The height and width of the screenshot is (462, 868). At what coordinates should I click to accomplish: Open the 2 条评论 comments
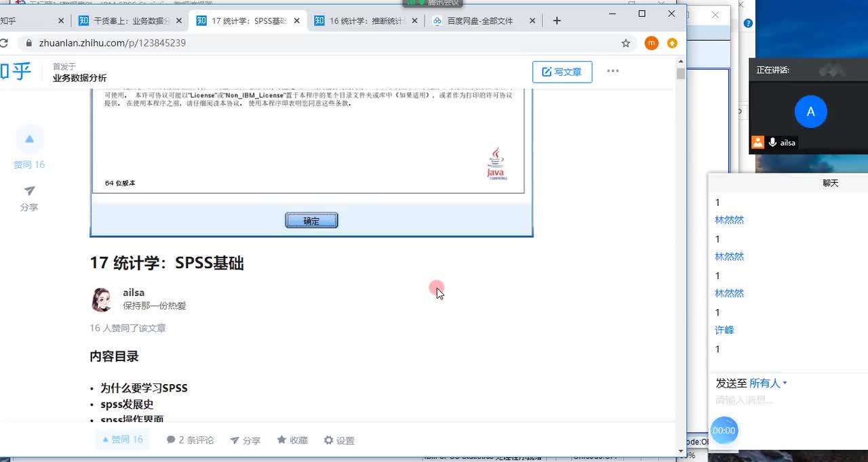[x=190, y=440]
